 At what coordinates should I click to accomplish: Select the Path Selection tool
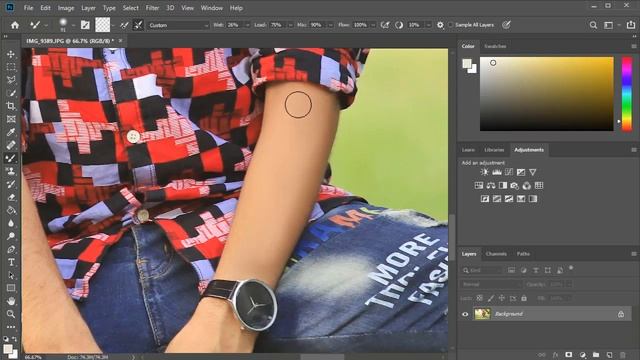click(11, 276)
